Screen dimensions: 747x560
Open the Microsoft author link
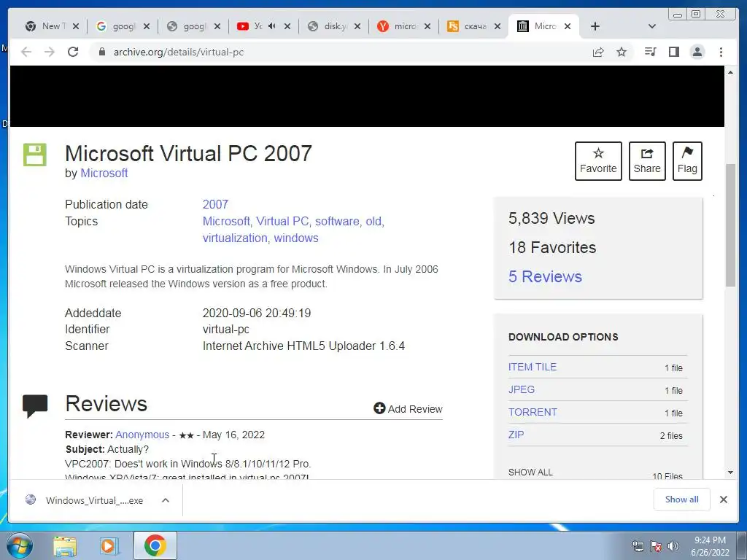(x=104, y=174)
